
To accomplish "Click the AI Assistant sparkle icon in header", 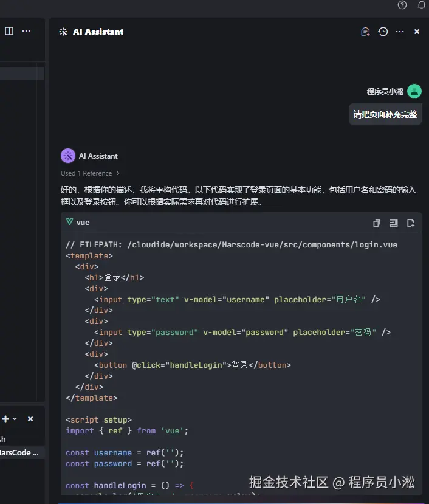I will coord(63,32).
